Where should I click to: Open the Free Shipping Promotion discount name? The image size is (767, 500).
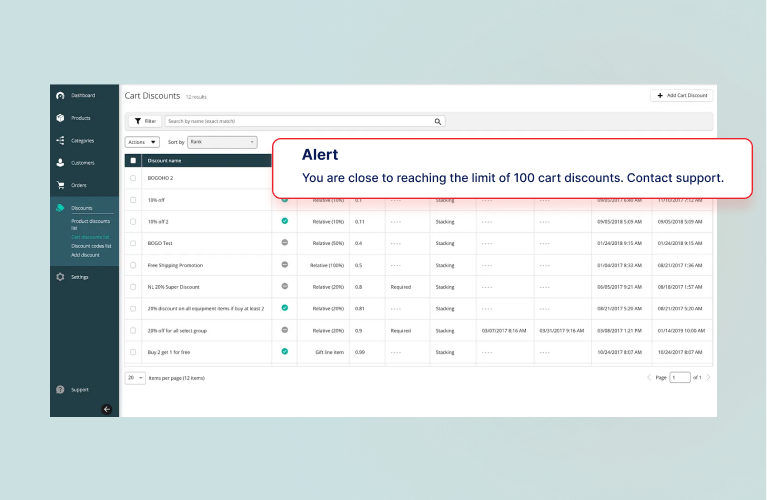pos(175,265)
